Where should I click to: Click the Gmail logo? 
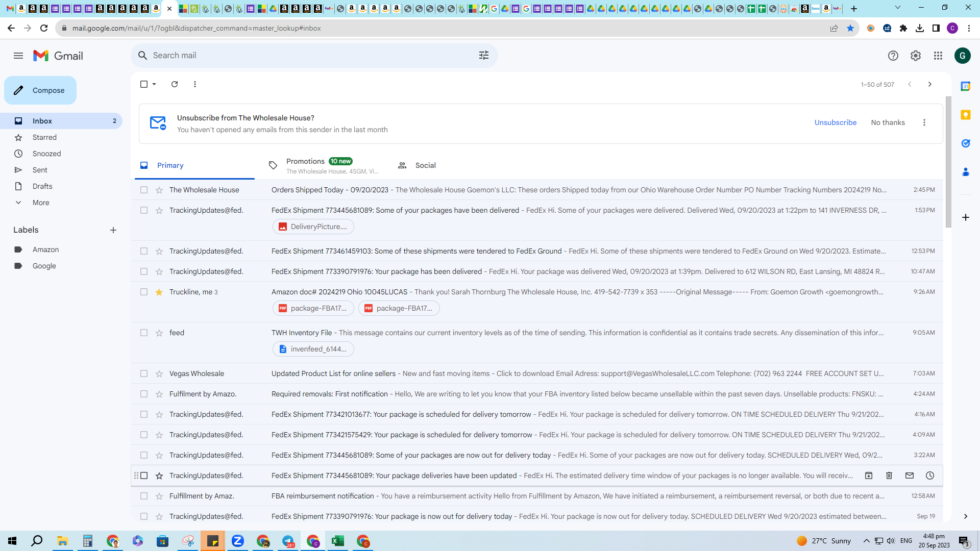click(58, 56)
